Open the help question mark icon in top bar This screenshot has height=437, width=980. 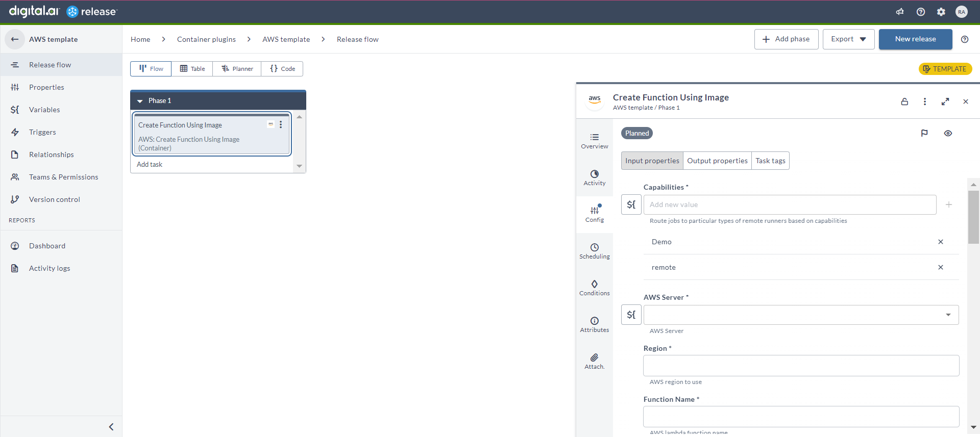click(921, 12)
